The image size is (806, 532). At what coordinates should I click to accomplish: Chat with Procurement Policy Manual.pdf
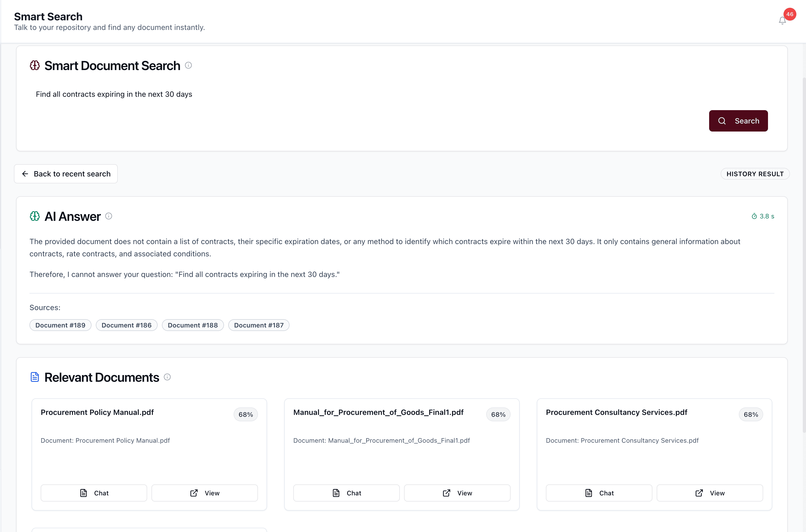94,493
